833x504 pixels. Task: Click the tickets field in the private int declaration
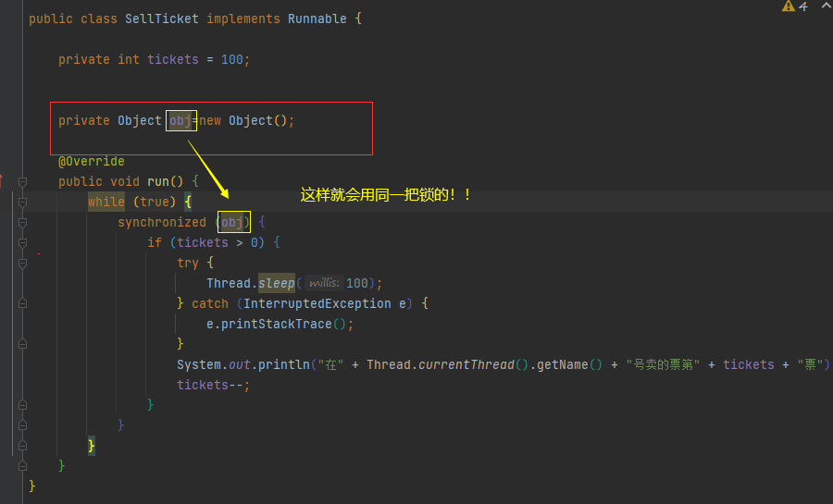[173, 59]
